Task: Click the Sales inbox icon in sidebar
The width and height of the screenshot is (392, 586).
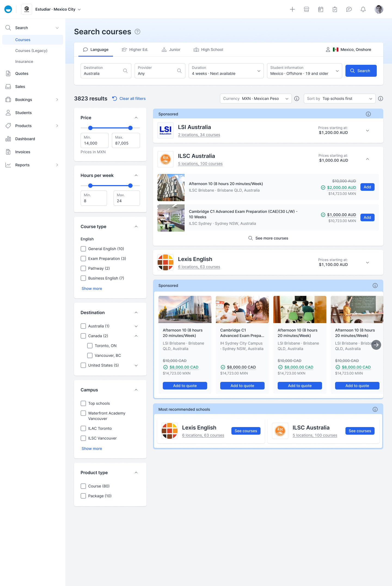Action: [x=8, y=87]
